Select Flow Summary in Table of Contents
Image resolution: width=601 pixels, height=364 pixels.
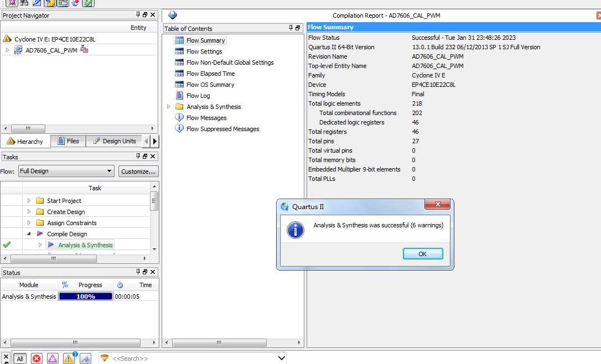(x=200, y=40)
